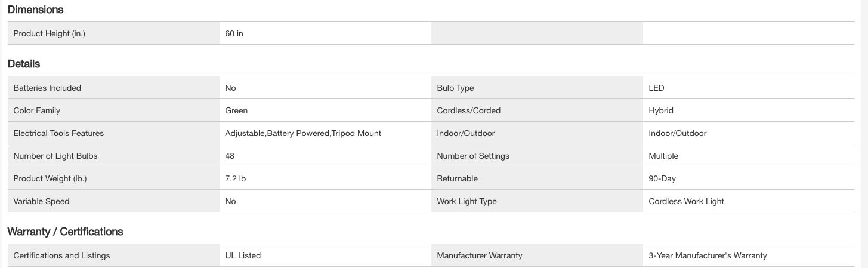Screen dimensions: 868x268
Task: Click the 3-Year Manufacturer's Warranty value
Action: (x=708, y=255)
